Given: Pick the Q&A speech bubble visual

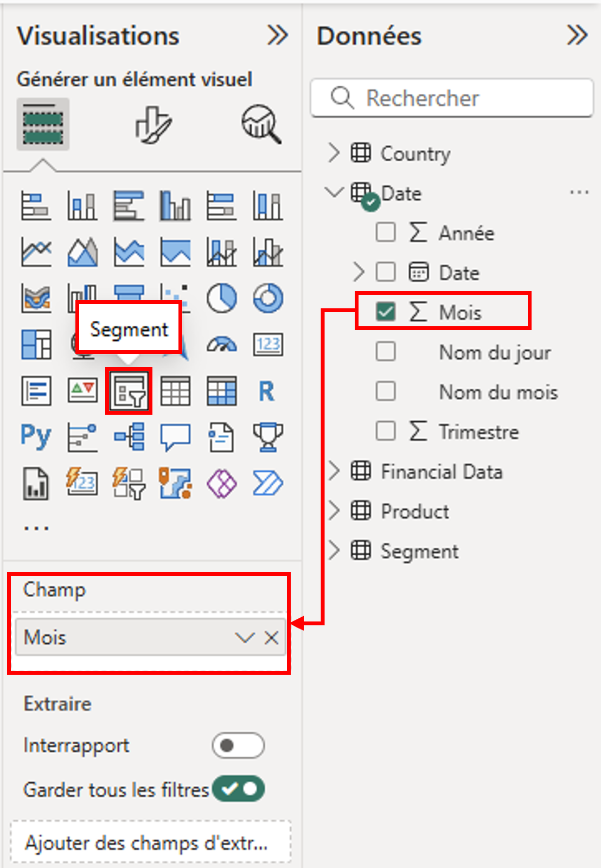Looking at the screenshot, I should click(x=175, y=437).
